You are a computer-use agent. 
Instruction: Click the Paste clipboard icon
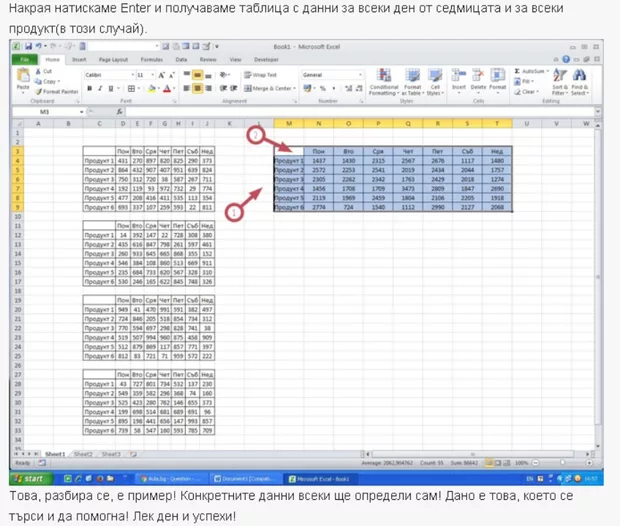point(23,75)
